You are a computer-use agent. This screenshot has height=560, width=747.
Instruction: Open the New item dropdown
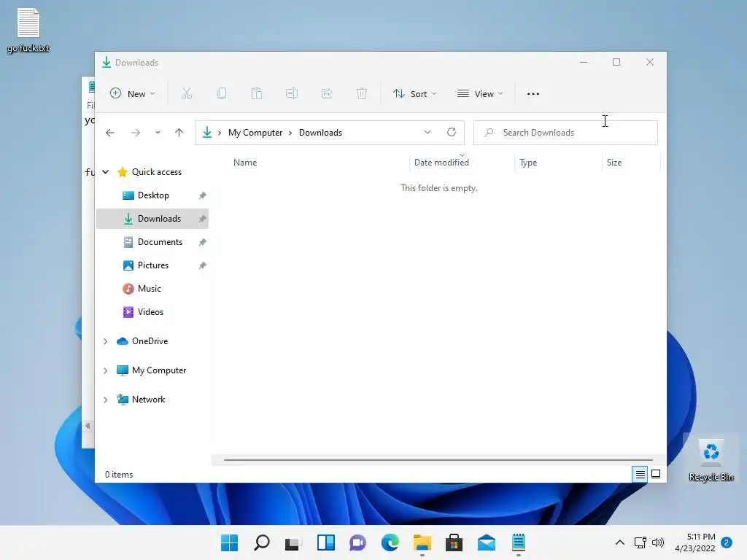click(133, 94)
